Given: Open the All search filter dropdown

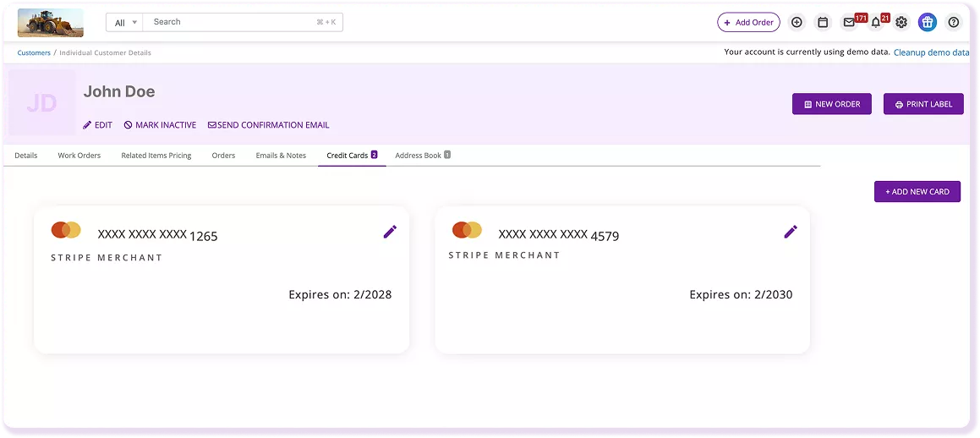Looking at the screenshot, I should [124, 23].
